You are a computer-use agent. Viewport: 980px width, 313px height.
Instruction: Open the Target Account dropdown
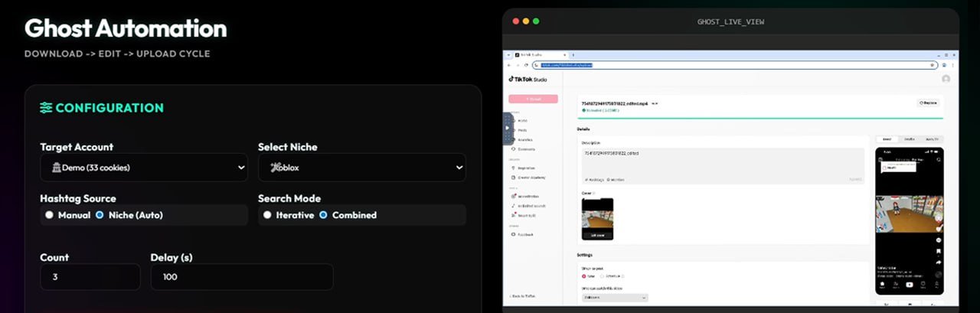pyautogui.click(x=144, y=168)
